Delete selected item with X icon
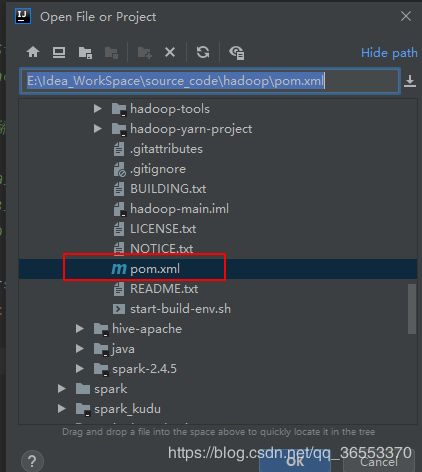Viewport: 422px width, 472px height. [170, 52]
